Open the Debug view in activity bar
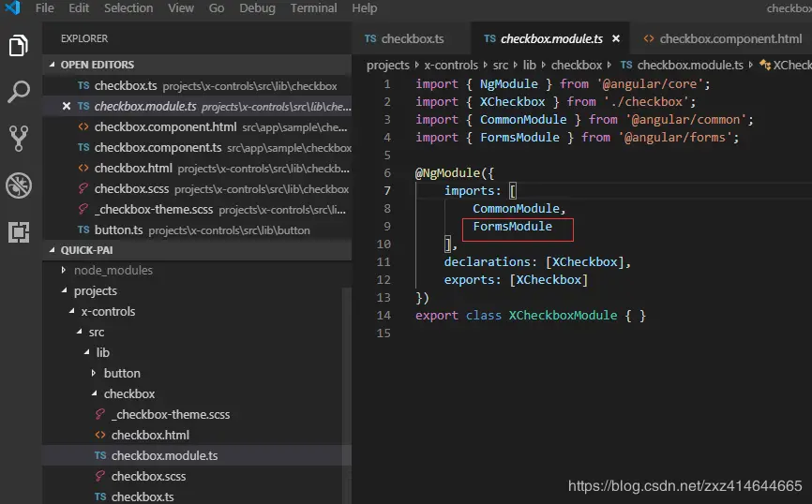 (19, 185)
